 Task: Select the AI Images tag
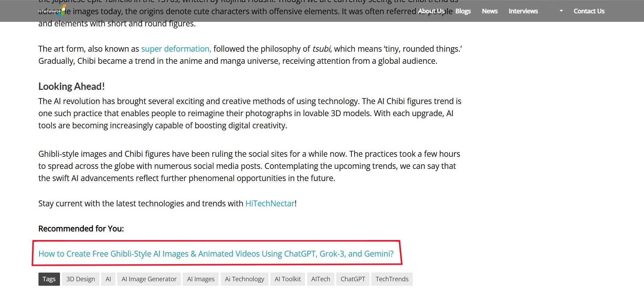[200, 279]
